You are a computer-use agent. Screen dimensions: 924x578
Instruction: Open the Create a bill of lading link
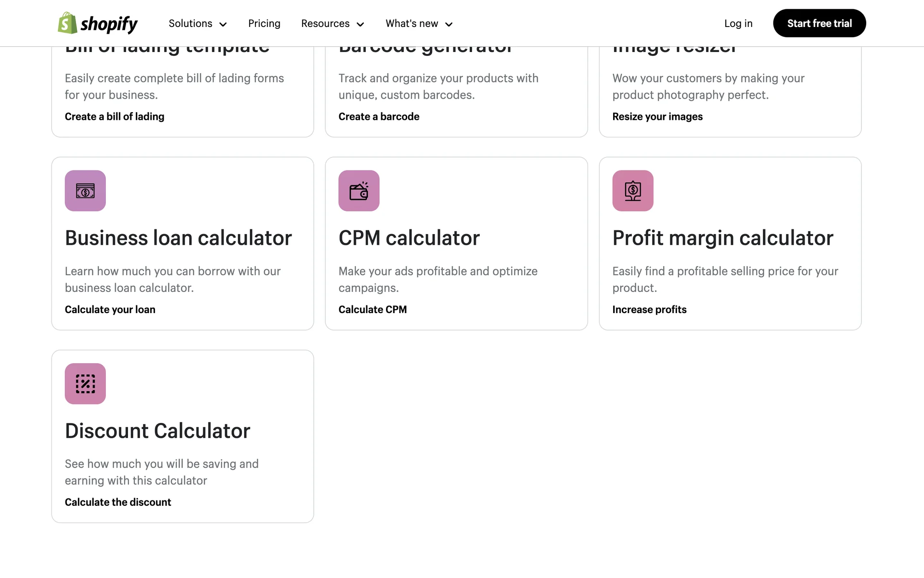[x=115, y=117]
